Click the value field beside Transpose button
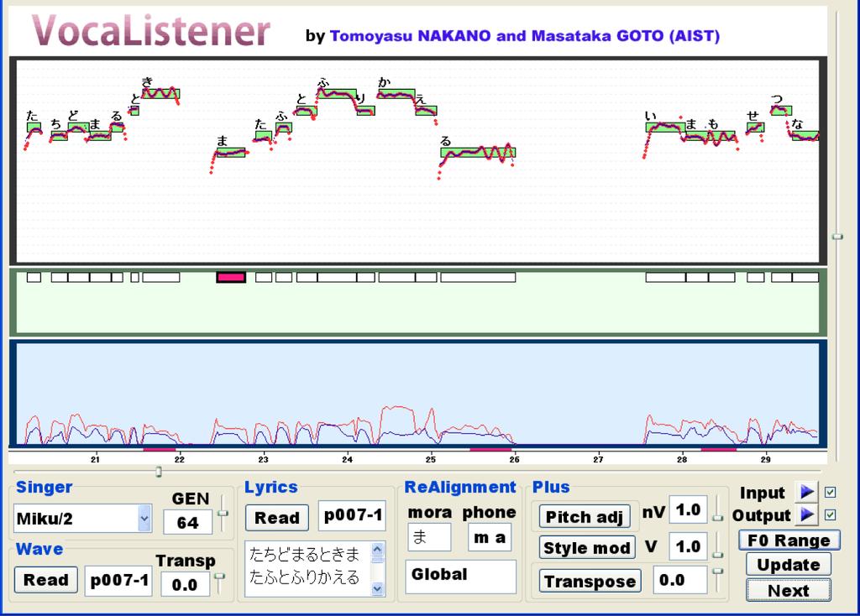 point(679,581)
